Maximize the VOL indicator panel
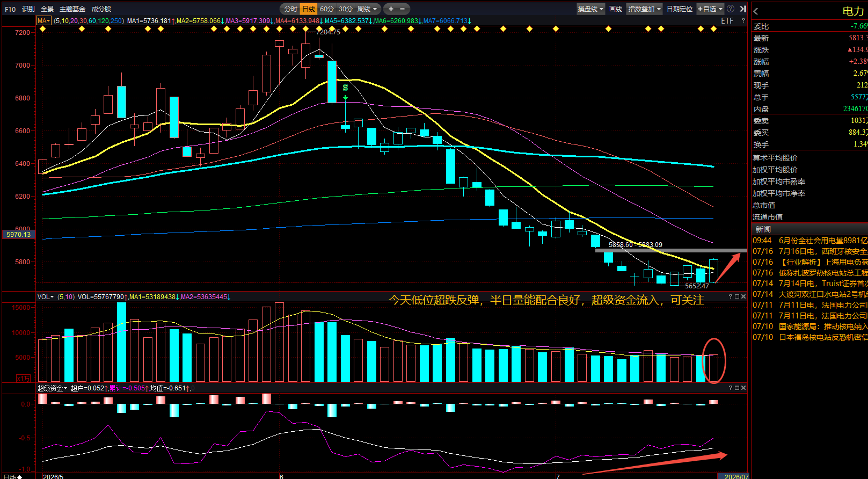 tap(737, 296)
